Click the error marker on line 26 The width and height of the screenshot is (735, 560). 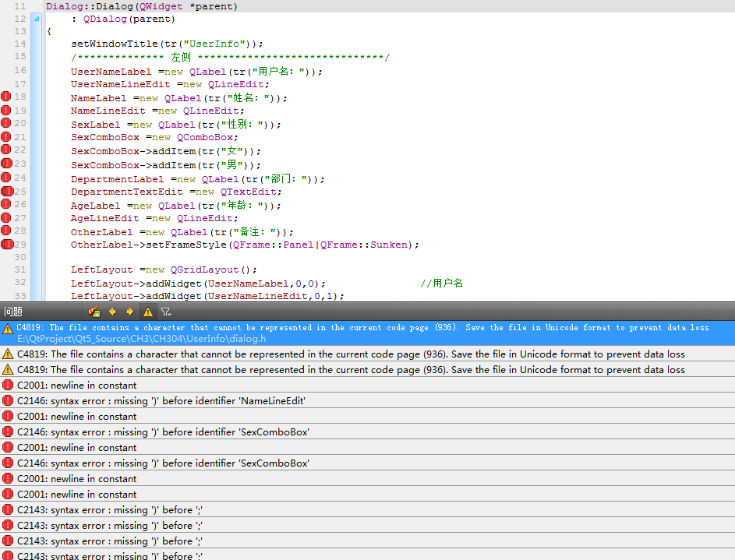click(x=6, y=204)
